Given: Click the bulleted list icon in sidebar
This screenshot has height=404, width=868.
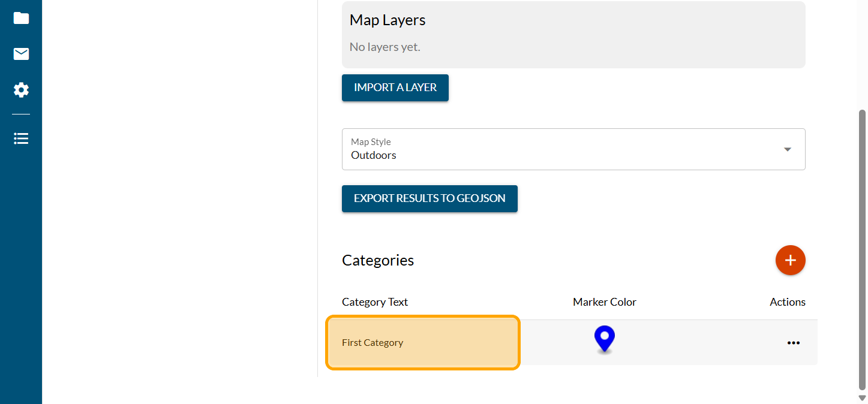Looking at the screenshot, I should 21,139.
